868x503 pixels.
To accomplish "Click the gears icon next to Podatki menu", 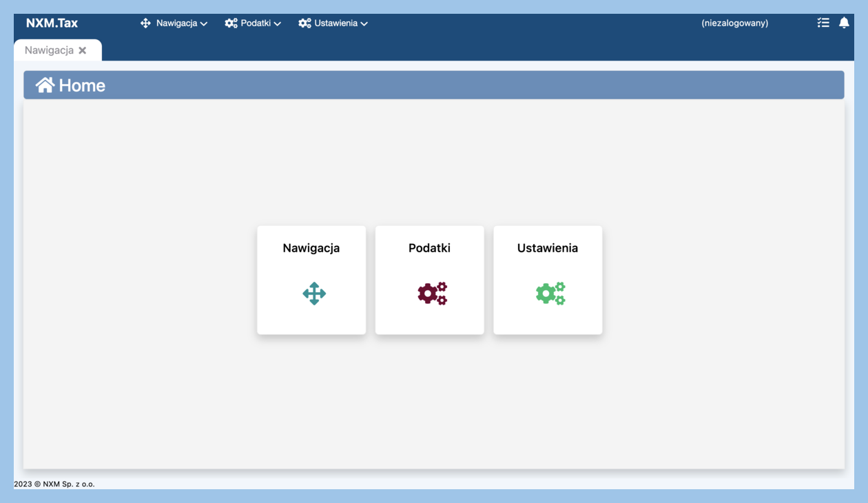I will pyautogui.click(x=231, y=23).
